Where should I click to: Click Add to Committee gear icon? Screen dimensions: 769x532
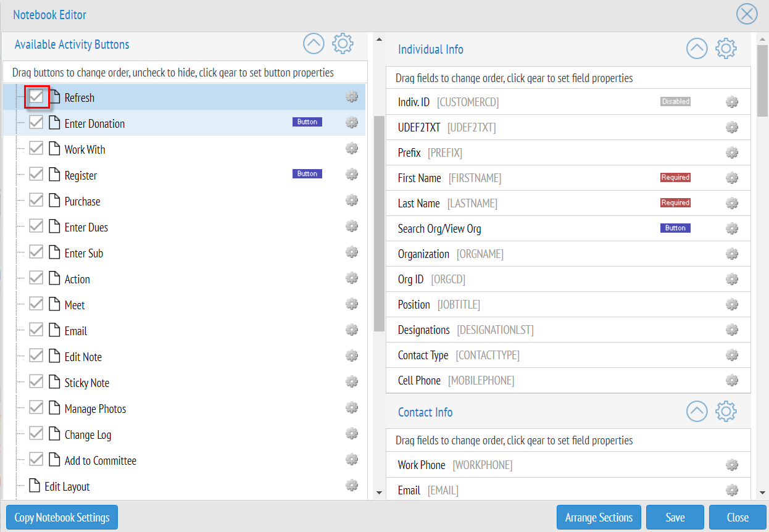pos(352,460)
